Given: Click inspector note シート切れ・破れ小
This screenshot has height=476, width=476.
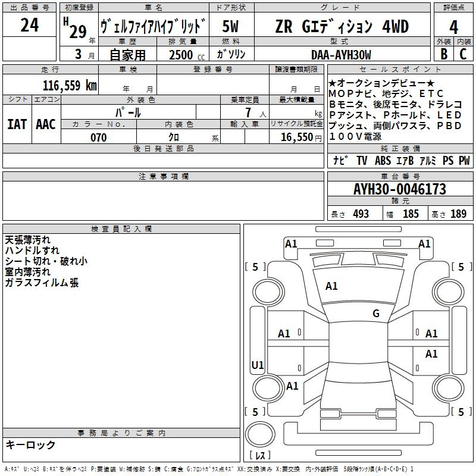Looking at the screenshot, I should pyautogui.click(x=46, y=261).
